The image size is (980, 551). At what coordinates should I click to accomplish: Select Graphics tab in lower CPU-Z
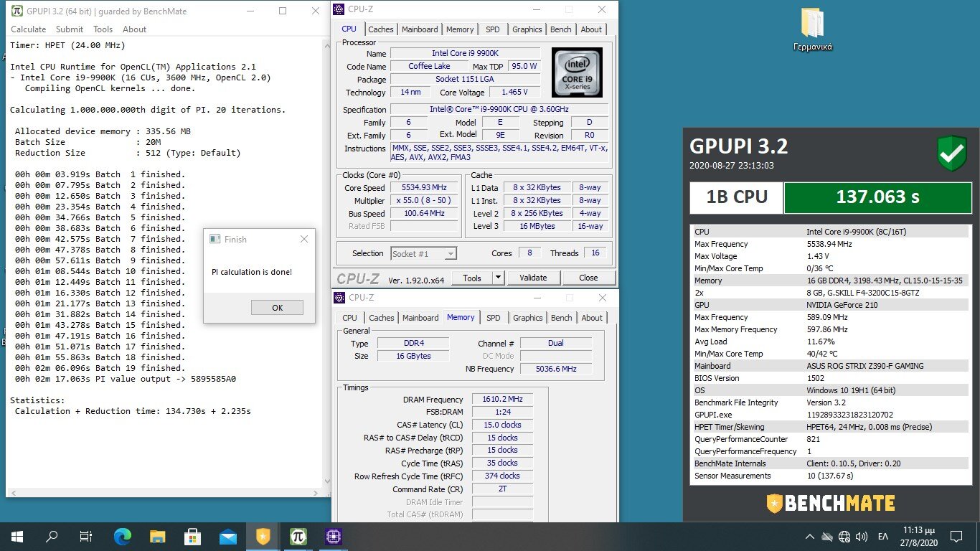(528, 318)
